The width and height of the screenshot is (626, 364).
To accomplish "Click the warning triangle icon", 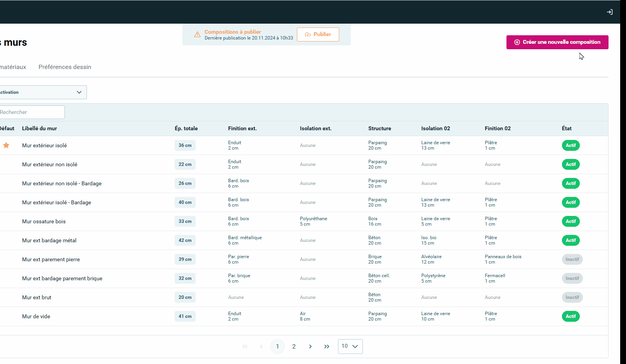I will tap(197, 35).
